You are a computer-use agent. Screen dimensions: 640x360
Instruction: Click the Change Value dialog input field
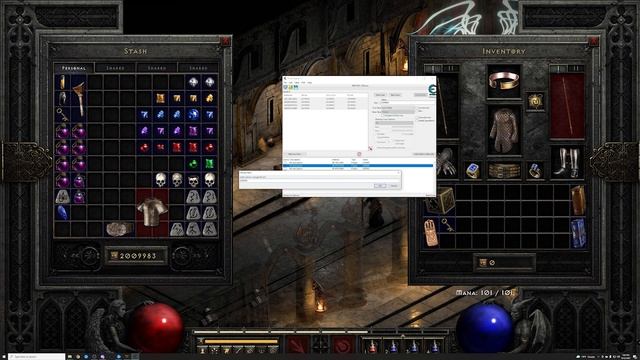320,180
